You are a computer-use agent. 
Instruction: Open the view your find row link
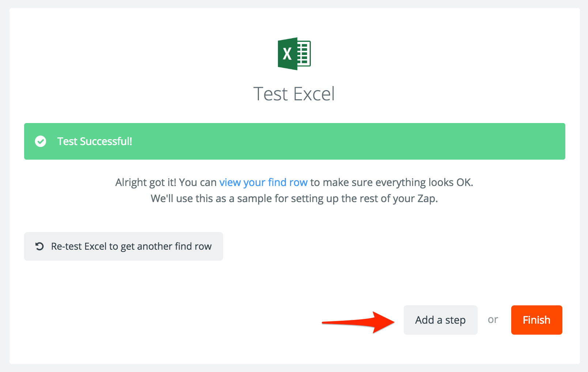tap(263, 182)
